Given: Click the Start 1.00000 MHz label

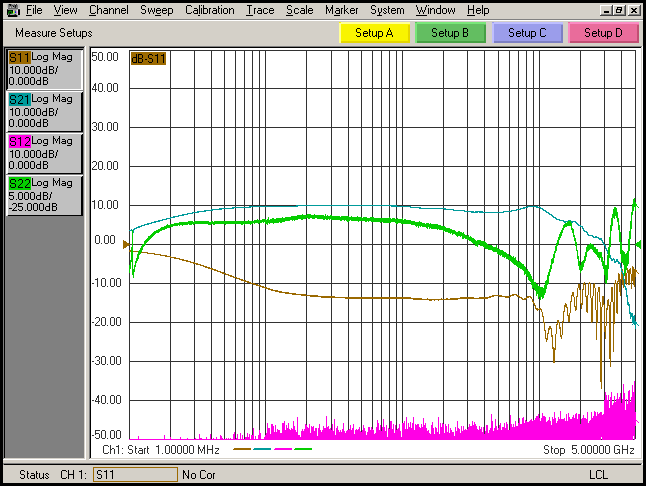Looking at the screenshot, I should point(173,450).
